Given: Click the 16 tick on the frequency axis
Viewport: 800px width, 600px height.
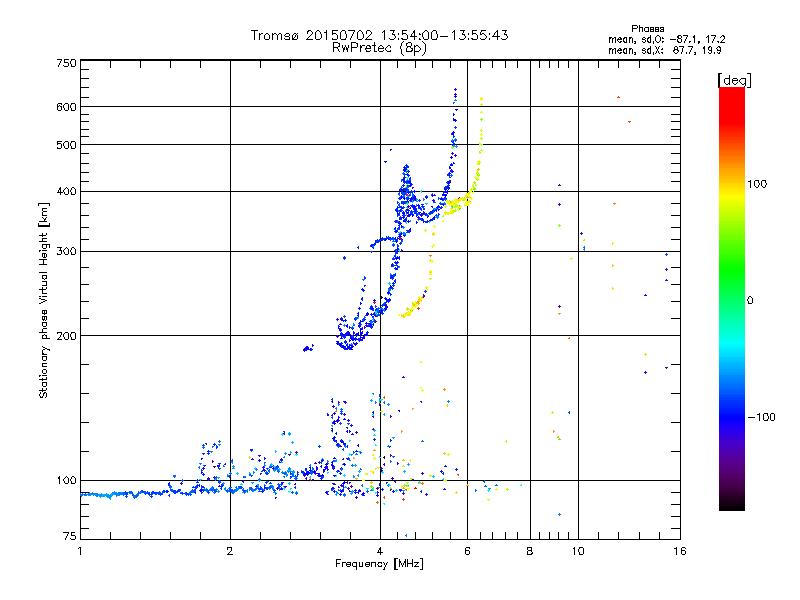Looking at the screenshot, I should pos(679,551).
